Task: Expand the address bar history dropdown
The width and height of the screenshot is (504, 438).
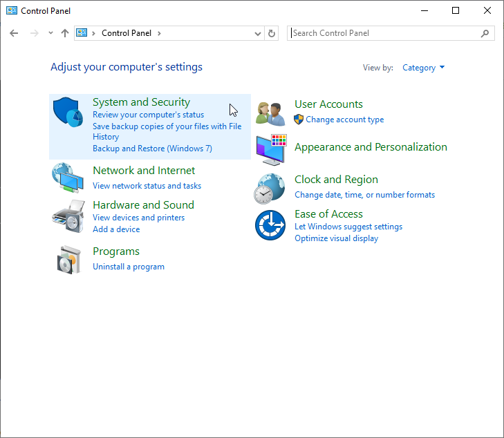Action: pos(257,33)
